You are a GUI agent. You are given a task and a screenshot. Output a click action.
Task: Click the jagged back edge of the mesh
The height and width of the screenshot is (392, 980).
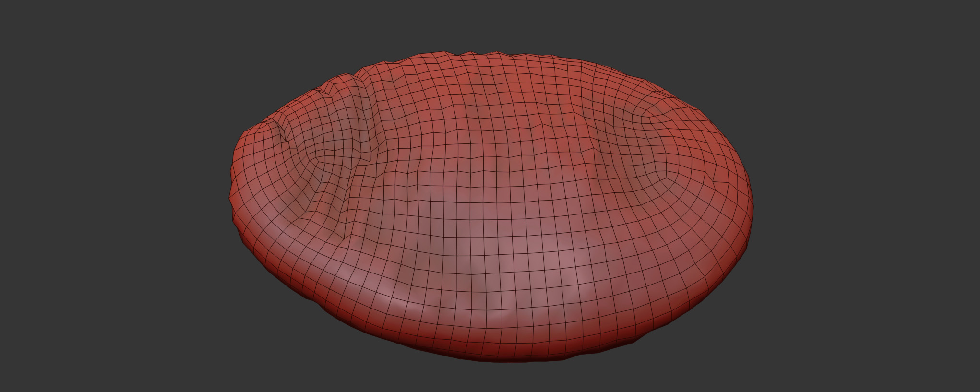(461, 55)
